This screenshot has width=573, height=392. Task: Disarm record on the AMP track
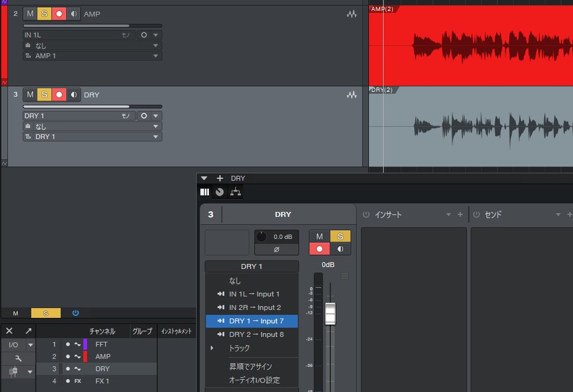tap(59, 13)
